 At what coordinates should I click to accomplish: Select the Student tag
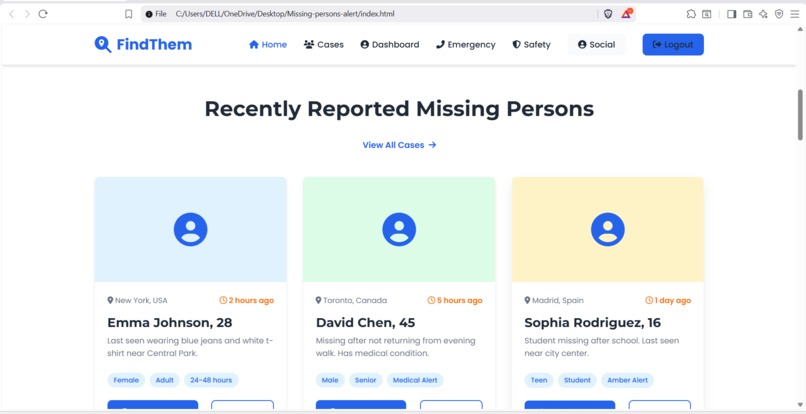pyautogui.click(x=577, y=381)
